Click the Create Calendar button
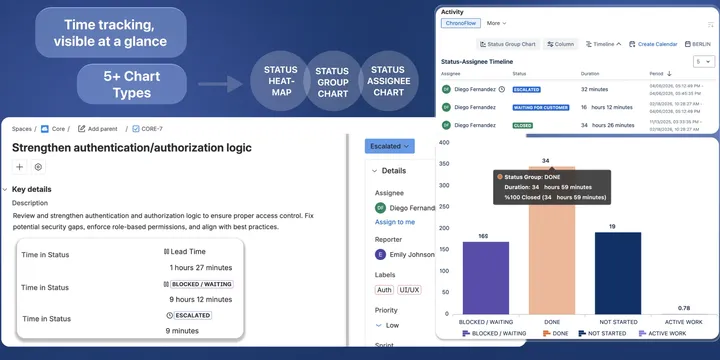 [653, 44]
